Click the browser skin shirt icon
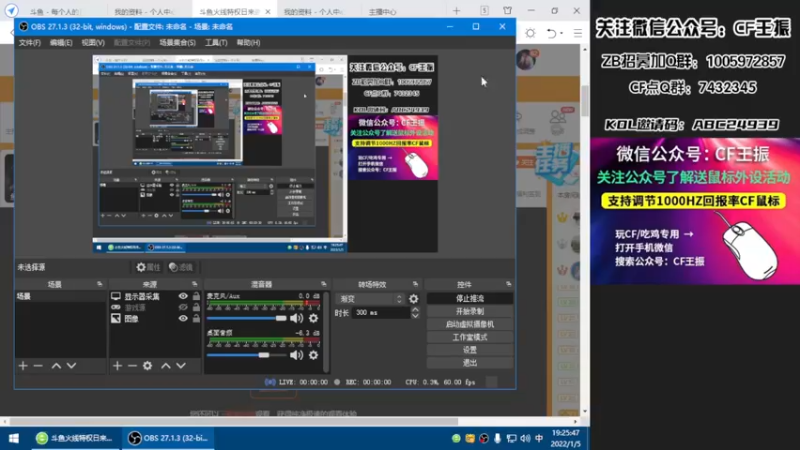 click(x=507, y=10)
